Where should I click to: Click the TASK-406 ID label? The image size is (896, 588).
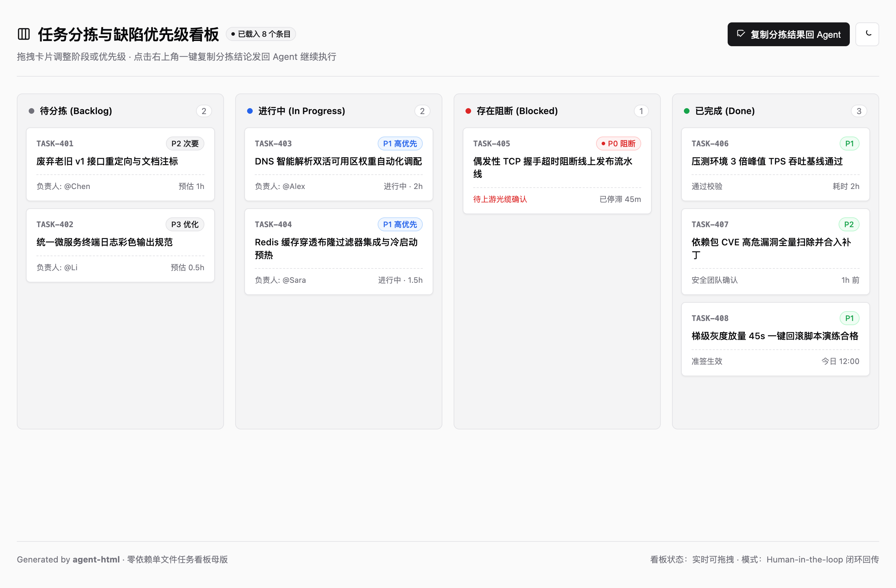pos(710,143)
